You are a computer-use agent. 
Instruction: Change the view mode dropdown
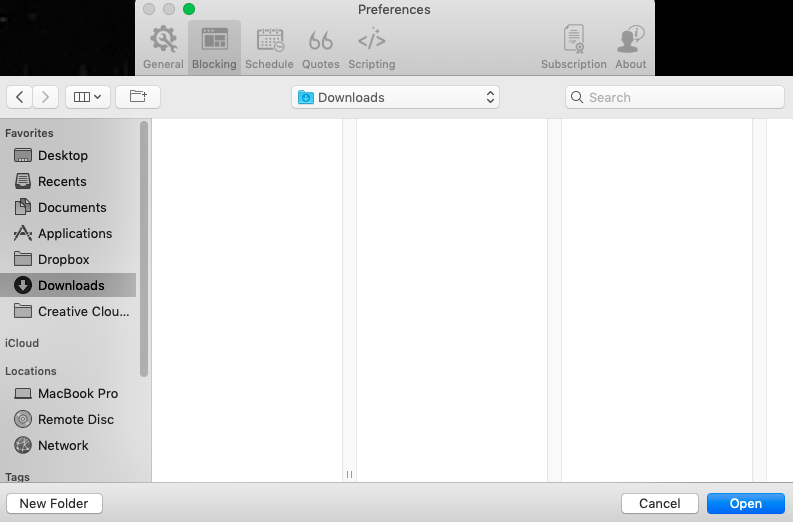pyautogui.click(x=87, y=97)
